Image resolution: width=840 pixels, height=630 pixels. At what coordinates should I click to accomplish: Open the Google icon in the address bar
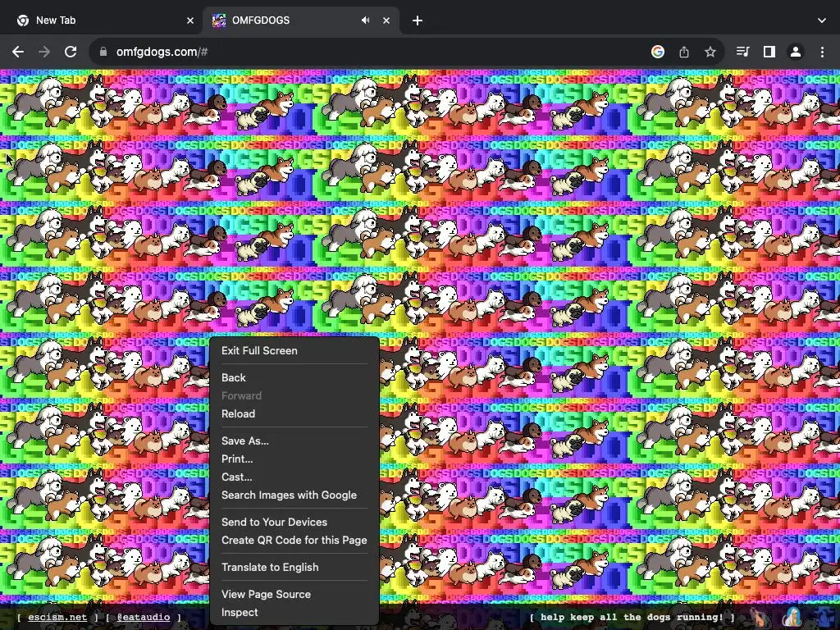[658, 52]
